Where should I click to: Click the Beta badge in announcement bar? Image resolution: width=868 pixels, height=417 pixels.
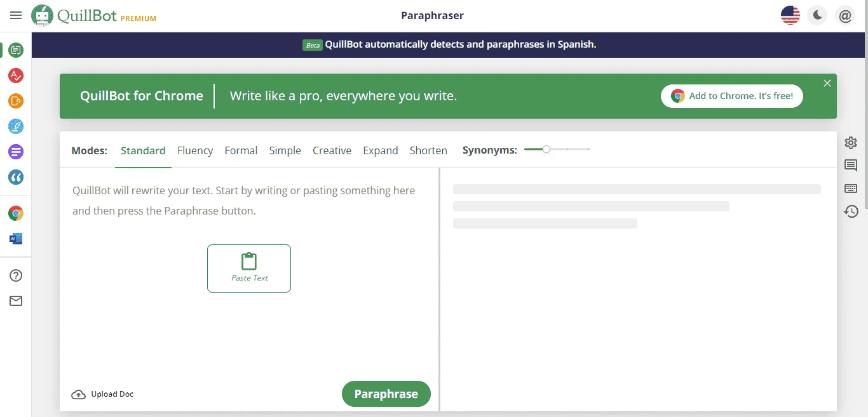coord(312,45)
